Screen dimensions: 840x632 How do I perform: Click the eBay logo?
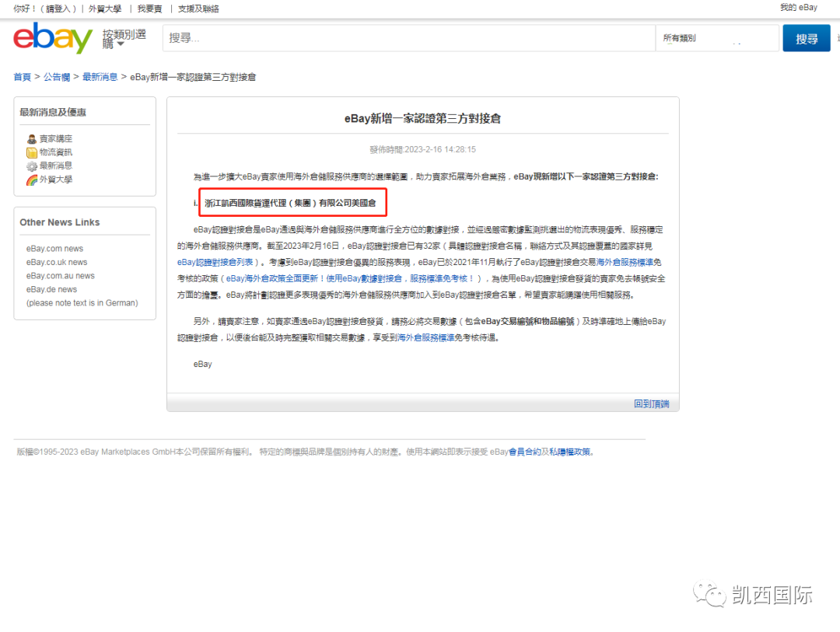52,38
